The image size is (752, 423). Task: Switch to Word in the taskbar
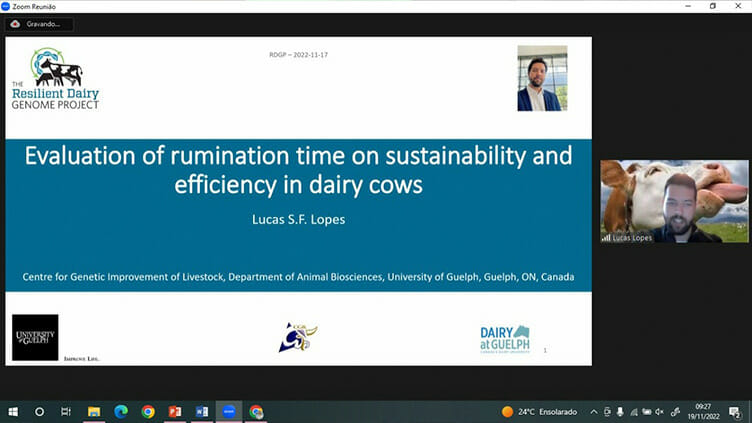coord(202,411)
